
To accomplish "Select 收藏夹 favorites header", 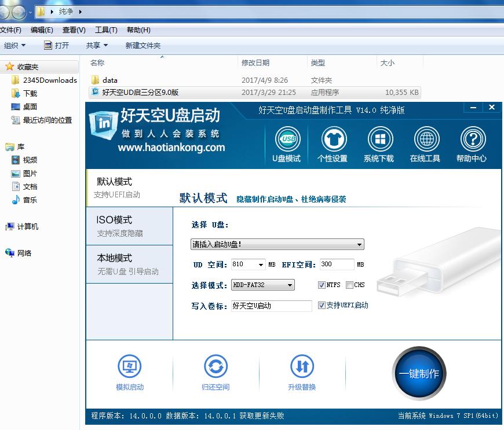I will (x=22, y=67).
